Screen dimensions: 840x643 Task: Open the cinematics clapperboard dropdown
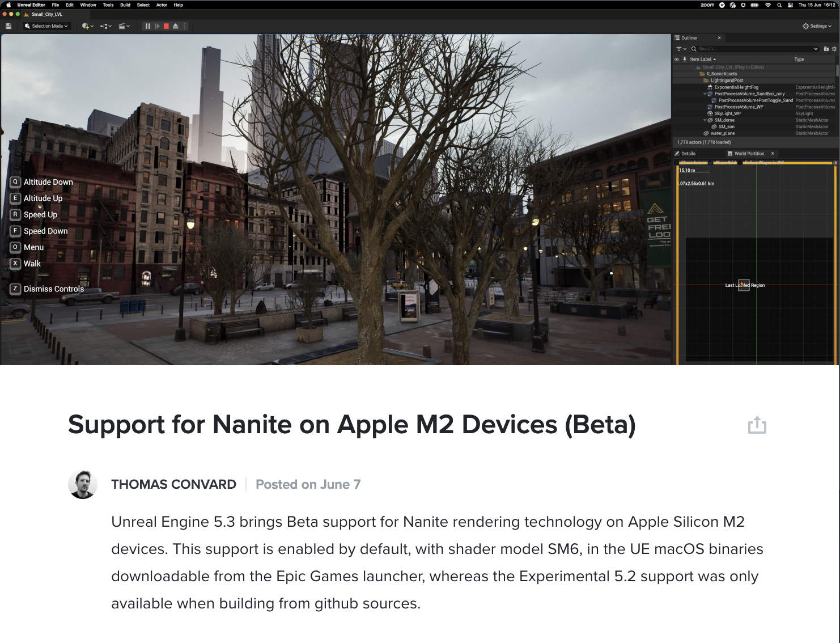click(x=124, y=26)
